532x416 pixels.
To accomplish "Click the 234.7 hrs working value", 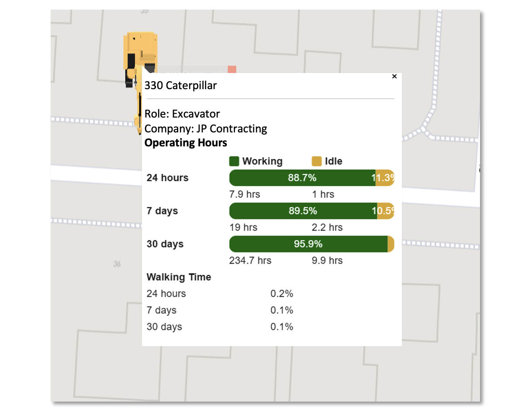I will pos(250,261).
